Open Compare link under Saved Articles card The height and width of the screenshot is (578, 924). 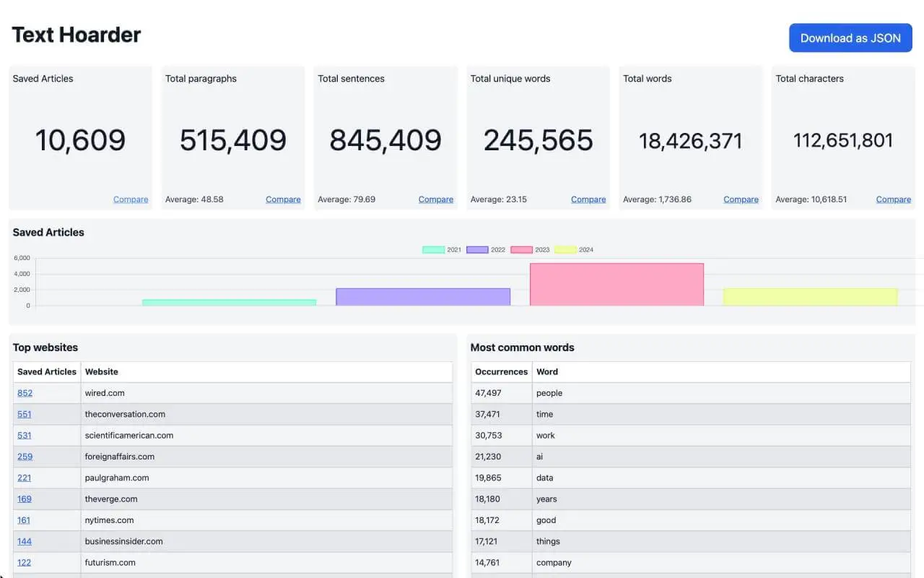(131, 199)
